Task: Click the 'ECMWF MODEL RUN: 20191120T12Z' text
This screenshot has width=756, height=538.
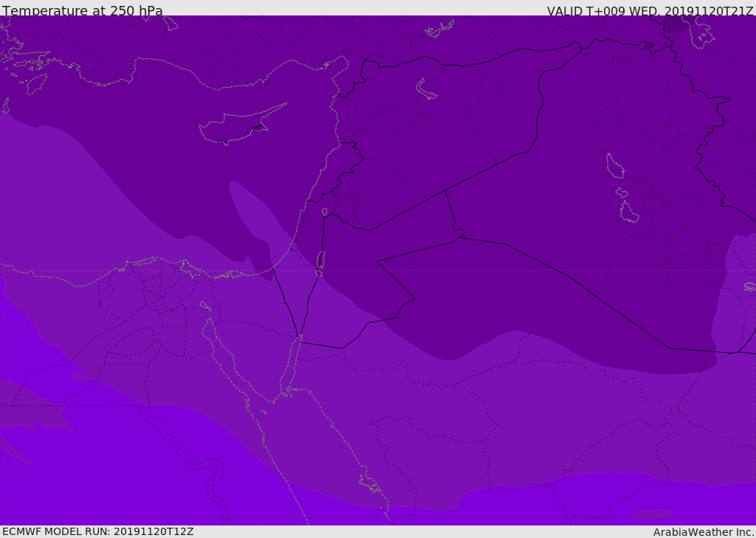Action: pyautogui.click(x=98, y=531)
